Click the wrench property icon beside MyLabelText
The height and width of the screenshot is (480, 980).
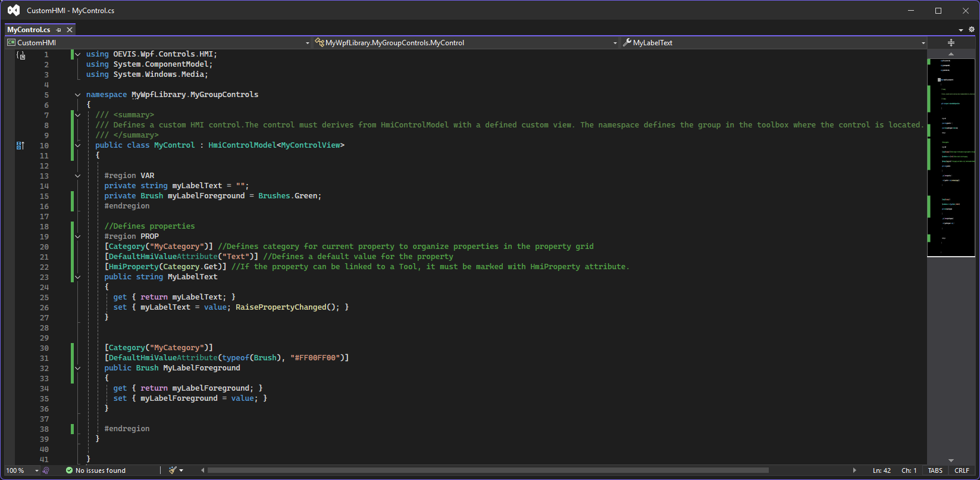click(627, 43)
